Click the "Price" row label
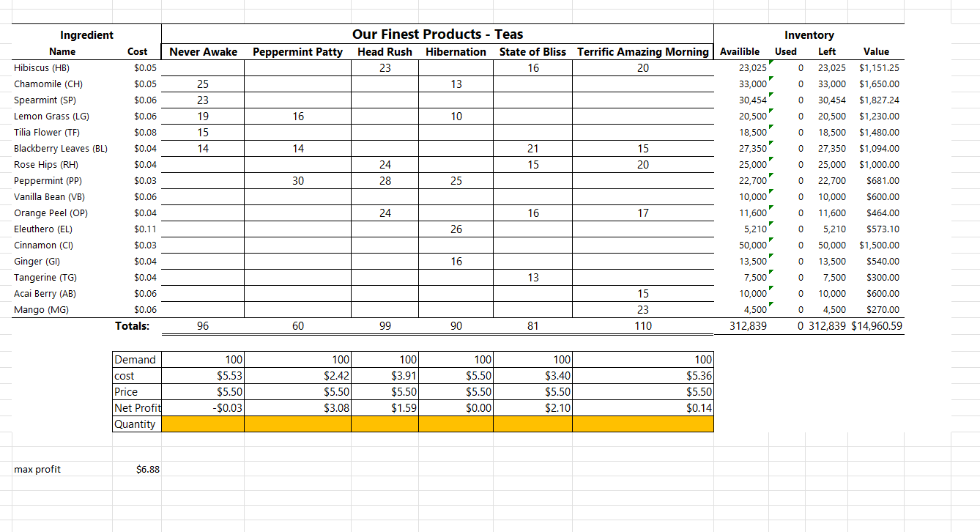 137,392
